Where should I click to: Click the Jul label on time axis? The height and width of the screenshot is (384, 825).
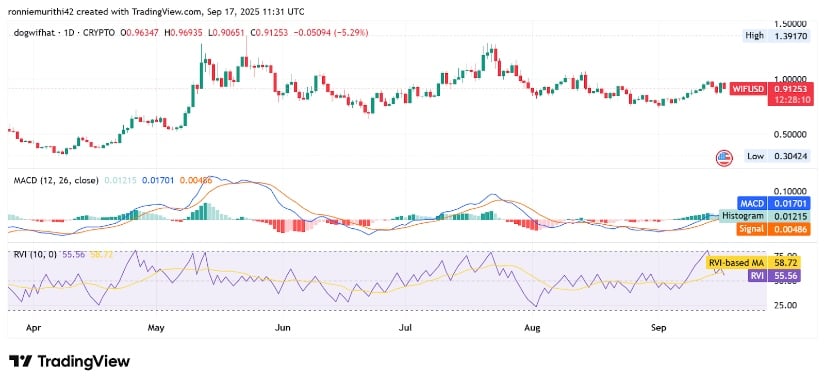(x=405, y=328)
